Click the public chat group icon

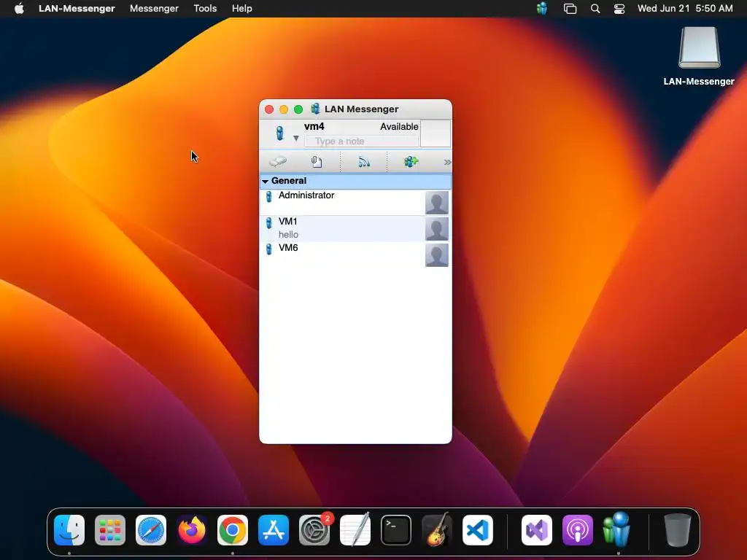[411, 162]
